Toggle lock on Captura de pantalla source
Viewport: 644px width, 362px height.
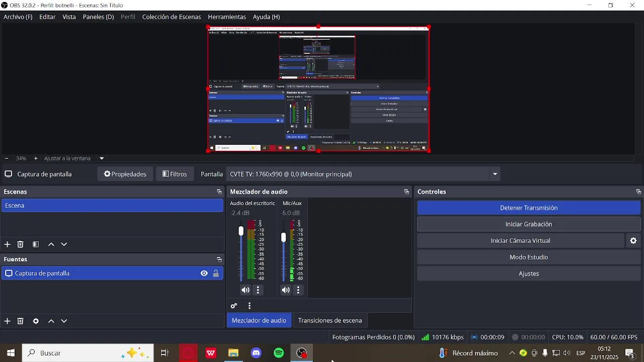point(216,274)
